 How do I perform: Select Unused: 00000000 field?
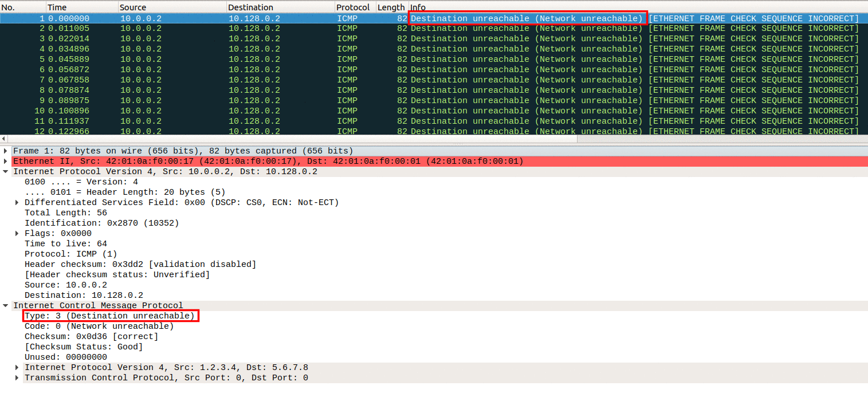point(66,357)
